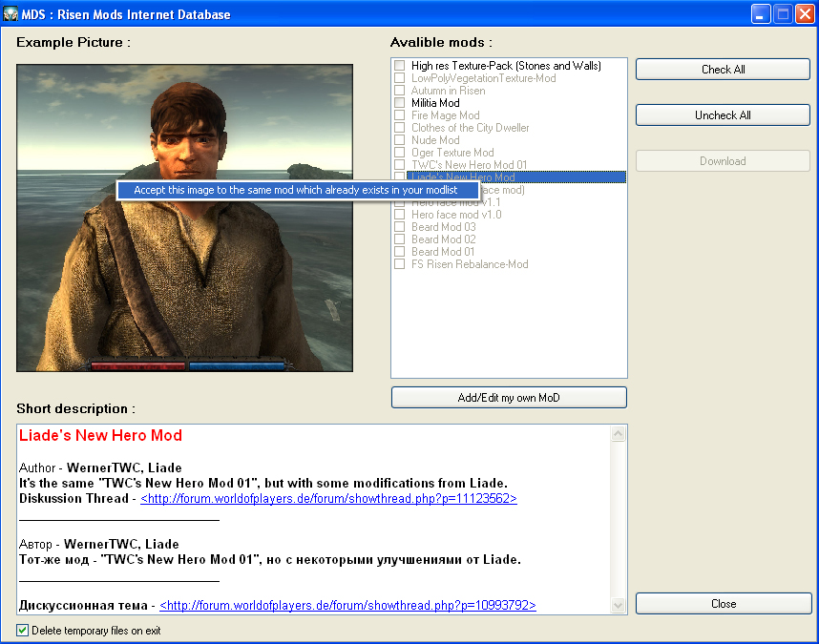This screenshot has height=644, width=819.
Task: Check the Militia Mod checkbox
Action: point(400,103)
